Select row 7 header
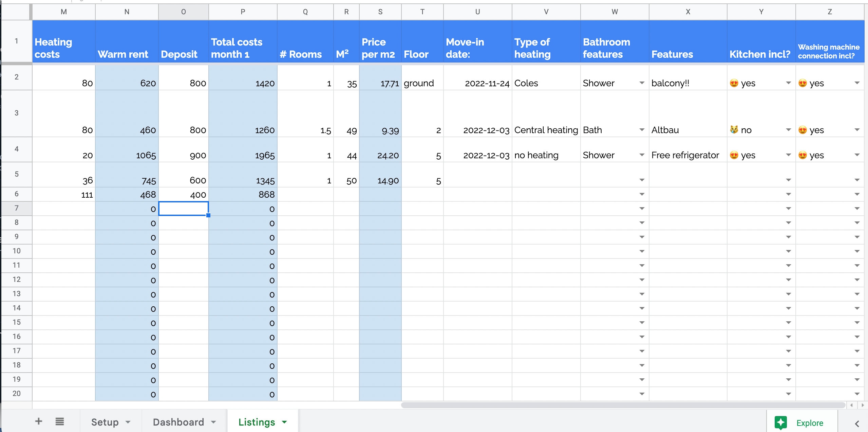 (16, 208)
